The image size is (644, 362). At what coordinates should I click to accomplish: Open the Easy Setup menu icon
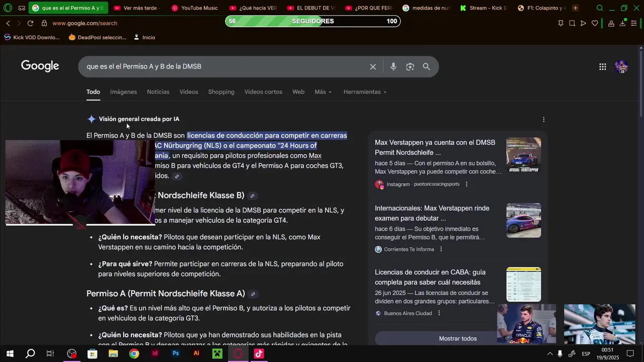click(x=634, y=23)
